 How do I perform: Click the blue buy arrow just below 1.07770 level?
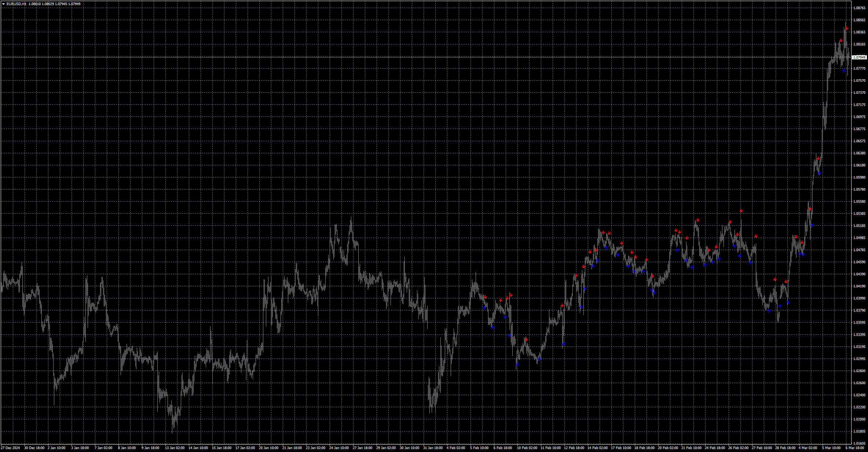844,70
